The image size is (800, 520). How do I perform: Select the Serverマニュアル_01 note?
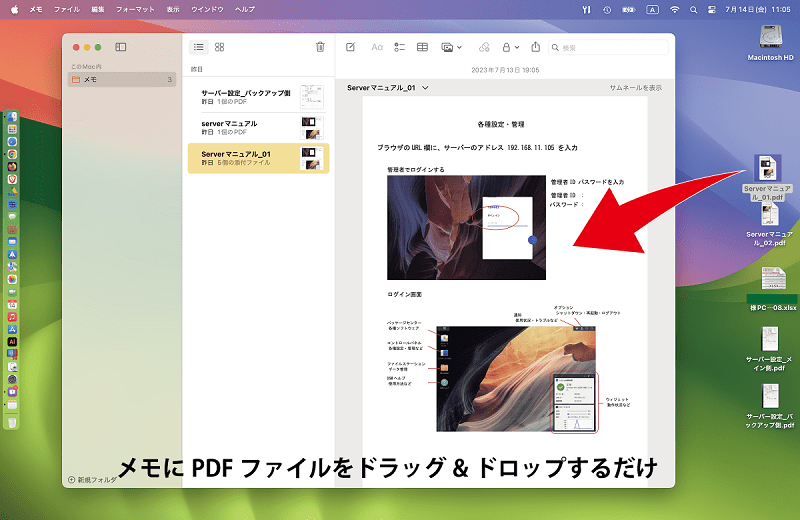[x=258, y=158]
